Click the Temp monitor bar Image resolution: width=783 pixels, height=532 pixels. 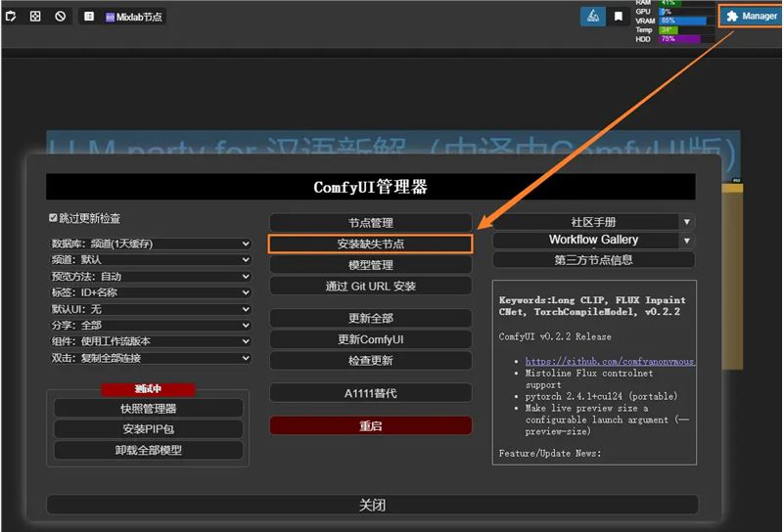coord(686,30)
